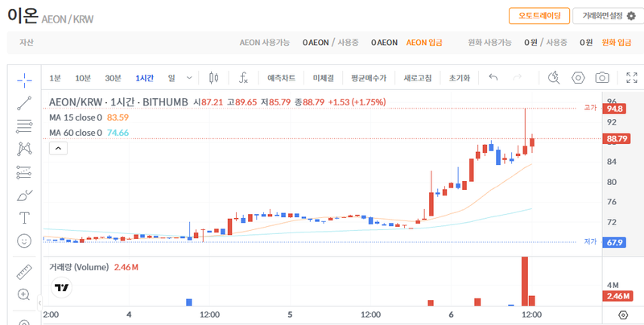Click the zoom in magnifier tool
This screenshot has width=644, height=325.
tap(24, 294)
